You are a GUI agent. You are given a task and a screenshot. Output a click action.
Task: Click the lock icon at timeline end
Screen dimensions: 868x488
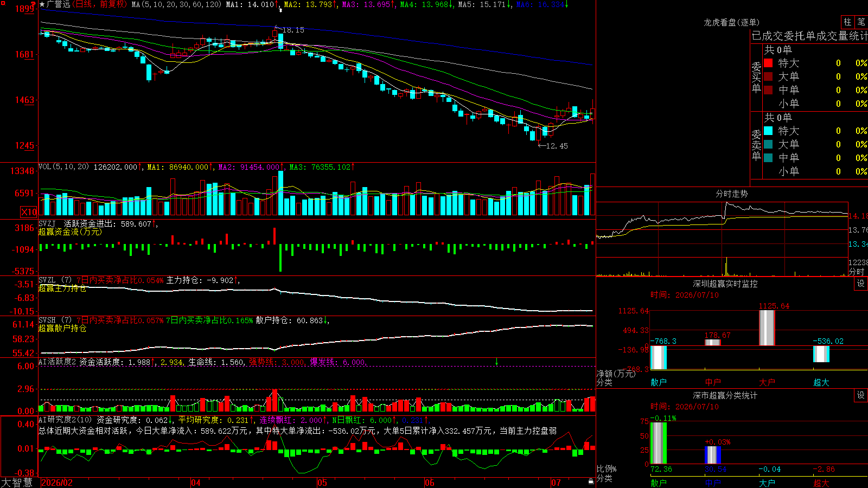(591, 481)
